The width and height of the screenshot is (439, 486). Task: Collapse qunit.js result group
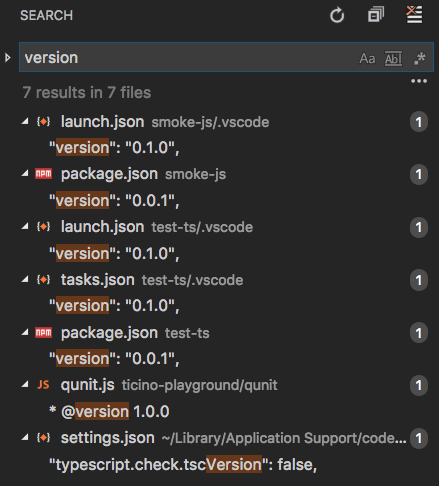coord(25,385)
